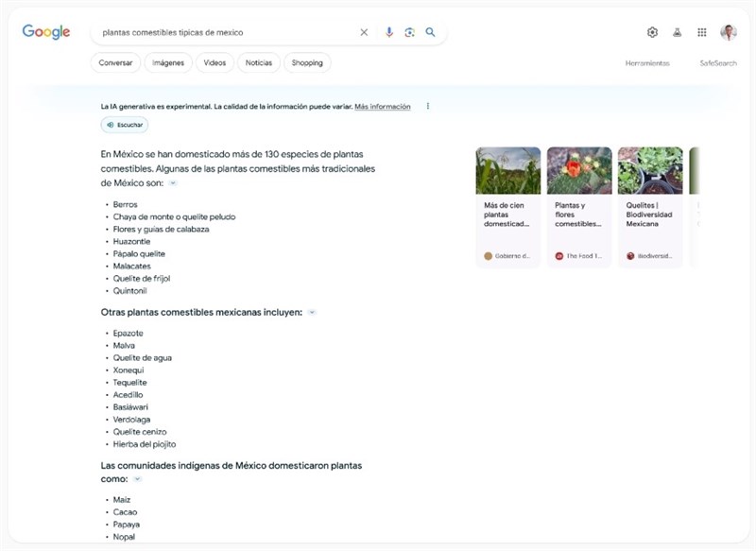Click the 'Nopal' list item
The image size is (756, 551).
coord(124,537)
